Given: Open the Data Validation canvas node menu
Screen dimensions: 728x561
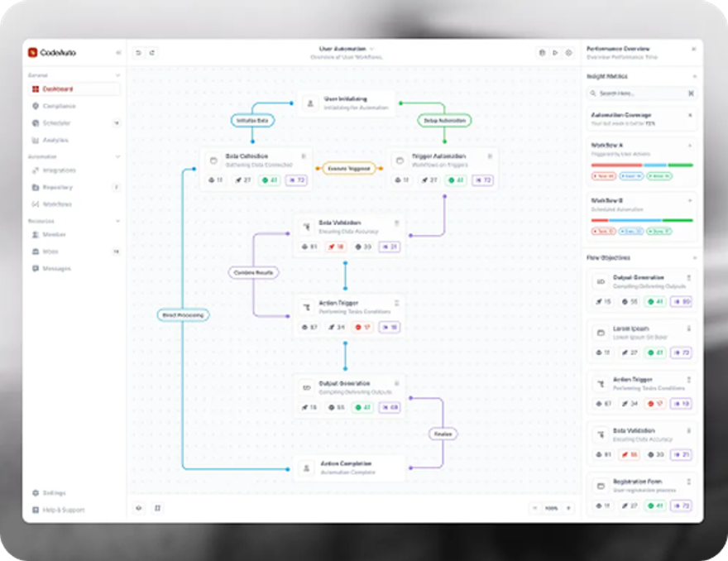Looking at the screenshot, I should (397, 223).
